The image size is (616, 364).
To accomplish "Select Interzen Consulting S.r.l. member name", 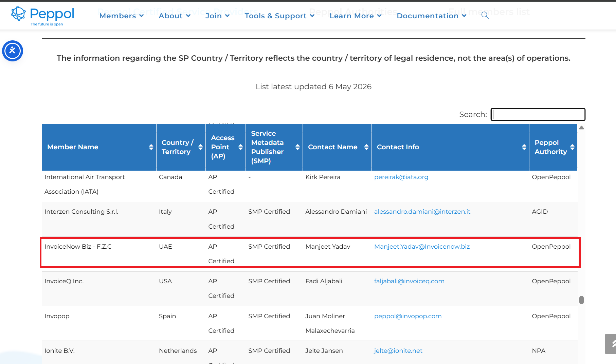I will tap(81, 212).
